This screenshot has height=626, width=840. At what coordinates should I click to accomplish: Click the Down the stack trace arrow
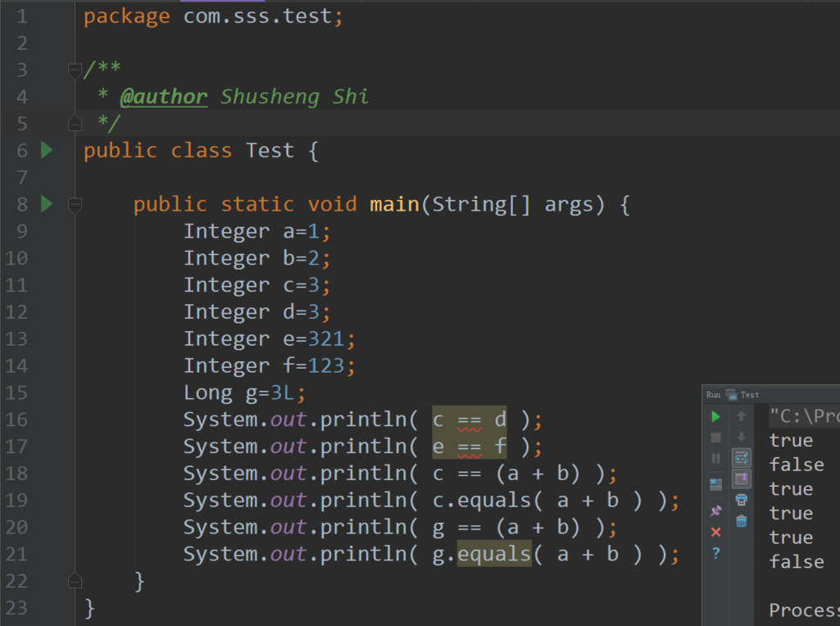(x=742, y=437)
